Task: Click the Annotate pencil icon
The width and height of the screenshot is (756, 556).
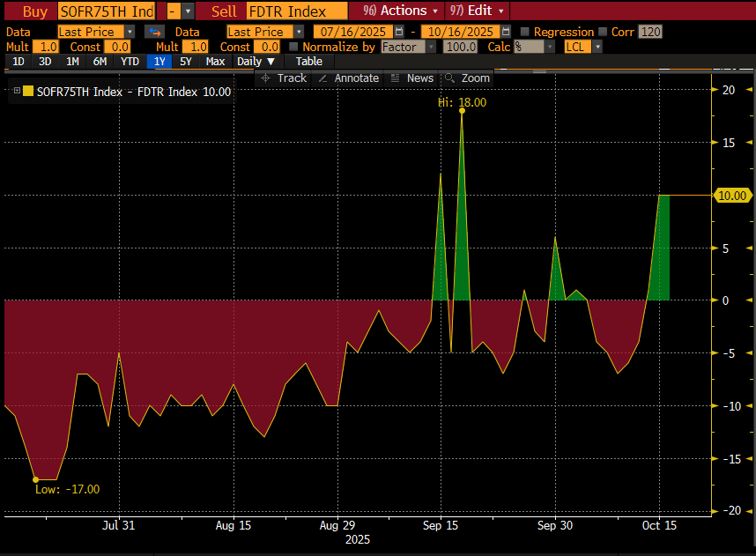Action: click(x=322, y=78)
